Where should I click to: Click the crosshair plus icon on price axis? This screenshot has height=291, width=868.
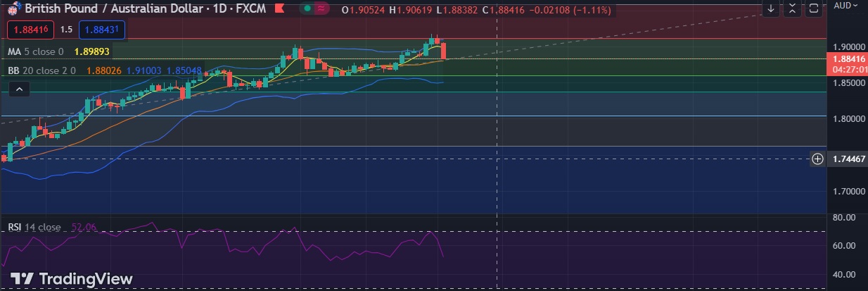click(x=817, y=159)
